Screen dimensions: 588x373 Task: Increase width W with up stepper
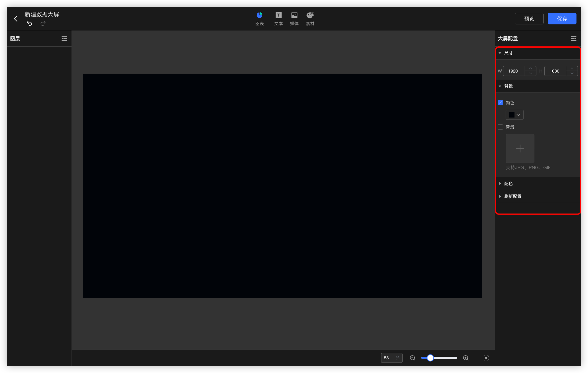[x=530, y=68]
